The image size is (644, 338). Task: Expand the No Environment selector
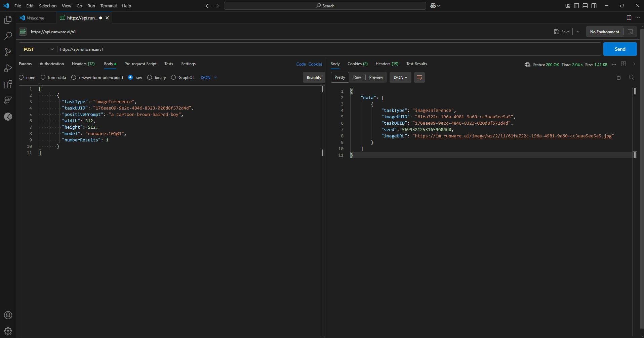coord(604,32)
